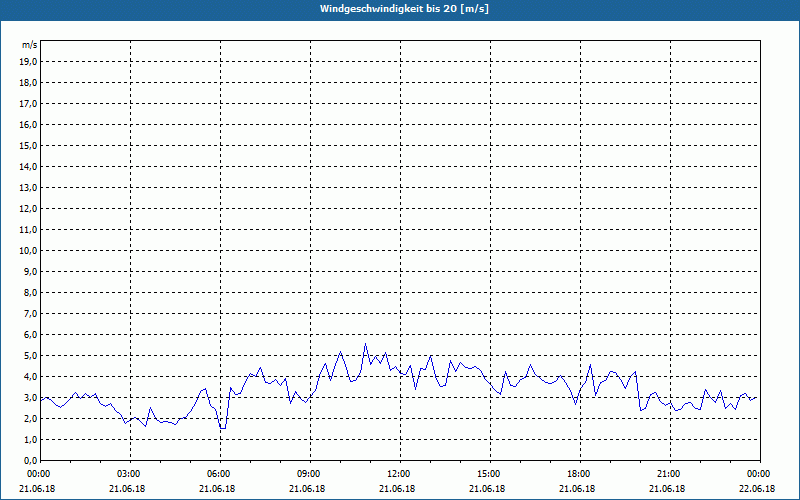Image resolution: width=800 pixels, height=500 pixels.
Task: Click the 3,0 y-axis tick label
Action: 30,397
